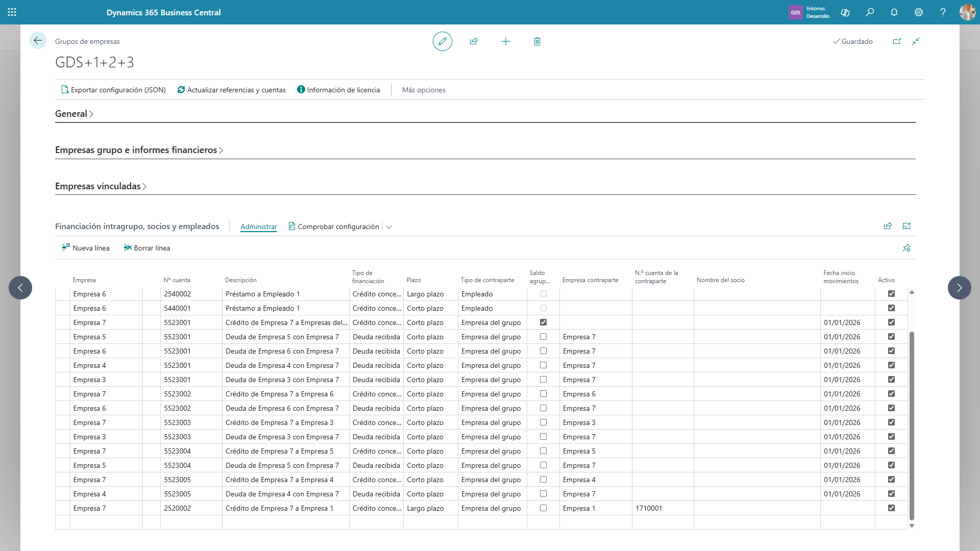Toggle Activo for account 5440001 row

[891, 308]
